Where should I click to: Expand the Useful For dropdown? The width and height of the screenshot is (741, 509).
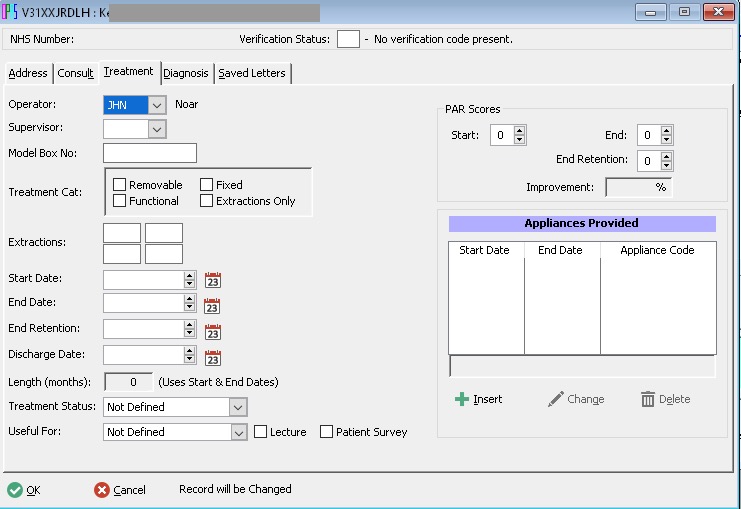[238, 432]
